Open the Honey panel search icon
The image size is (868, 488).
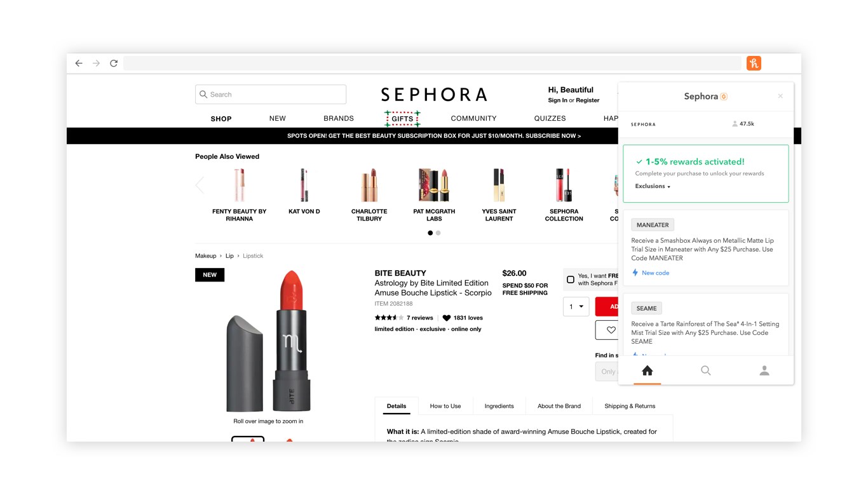tap(705, 370)
